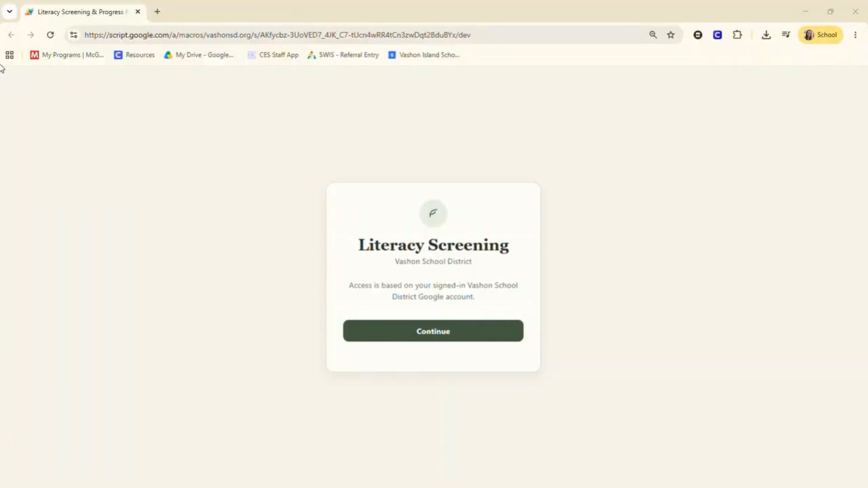Screen dimensions: 868x488
Task: Reload the current page
Action: point(50,35)
